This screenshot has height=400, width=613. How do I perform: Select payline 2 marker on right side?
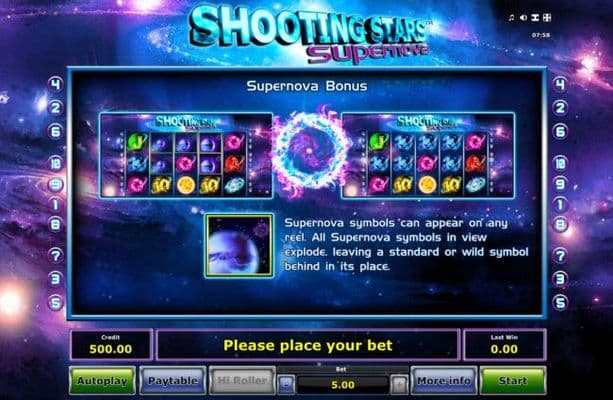click(560, 108)
